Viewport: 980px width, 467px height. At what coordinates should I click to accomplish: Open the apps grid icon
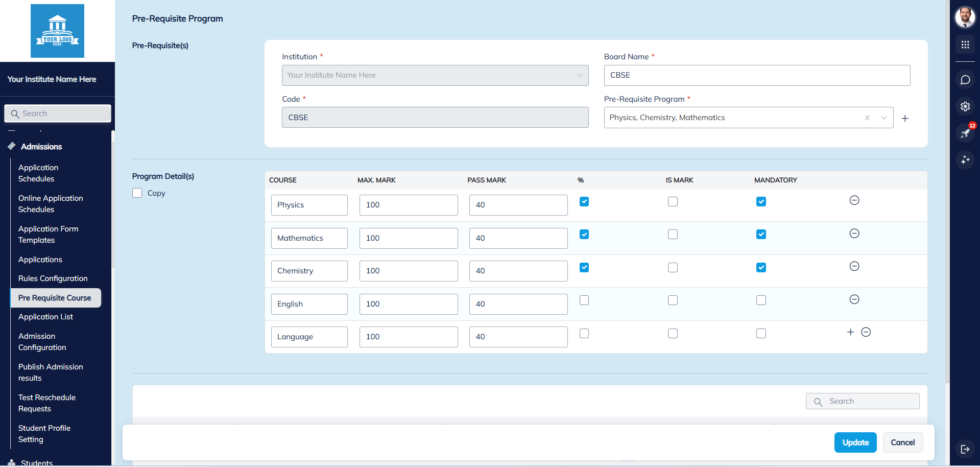[x=965, y=44]
